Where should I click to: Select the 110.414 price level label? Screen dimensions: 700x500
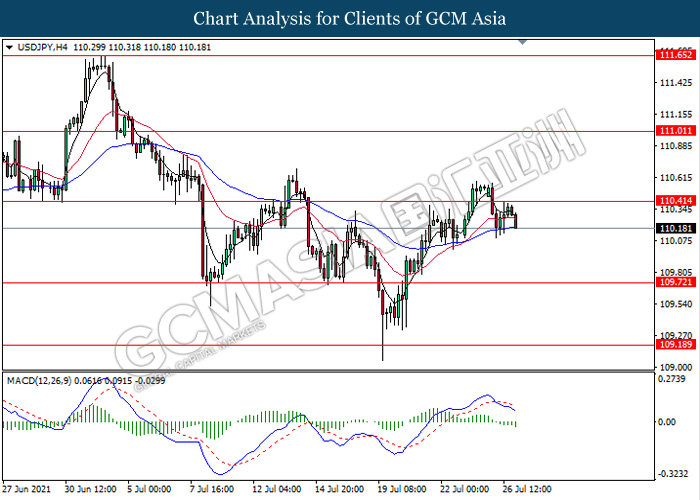point(675,201)
